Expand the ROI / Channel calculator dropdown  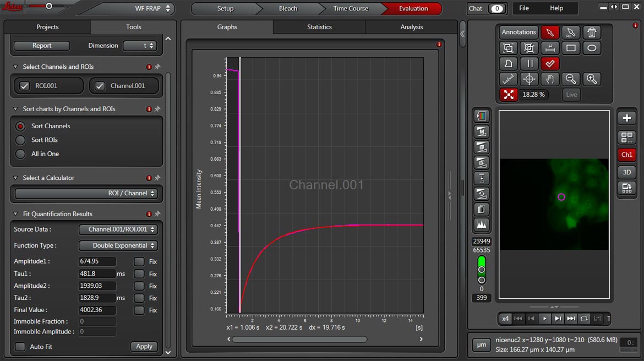click(x=86, y=194)
